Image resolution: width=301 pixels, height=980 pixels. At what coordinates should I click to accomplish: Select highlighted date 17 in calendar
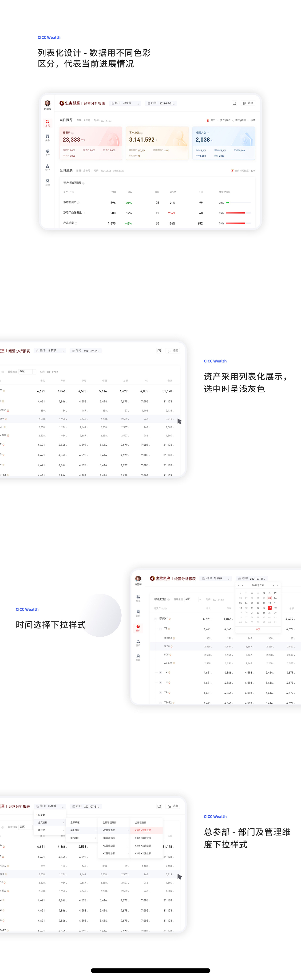[x=269, y=608]
